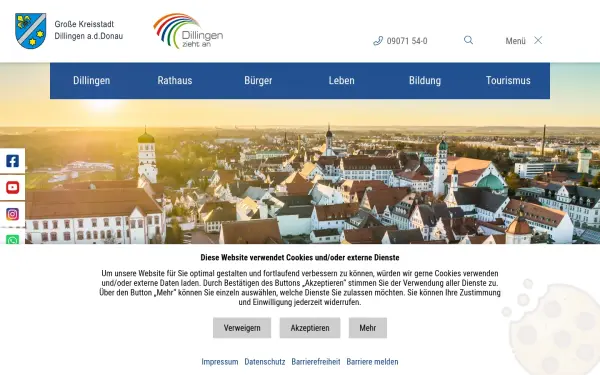Click the Menü label in header
The height and width of the screenshot is (375, 600).
point(515,41)
